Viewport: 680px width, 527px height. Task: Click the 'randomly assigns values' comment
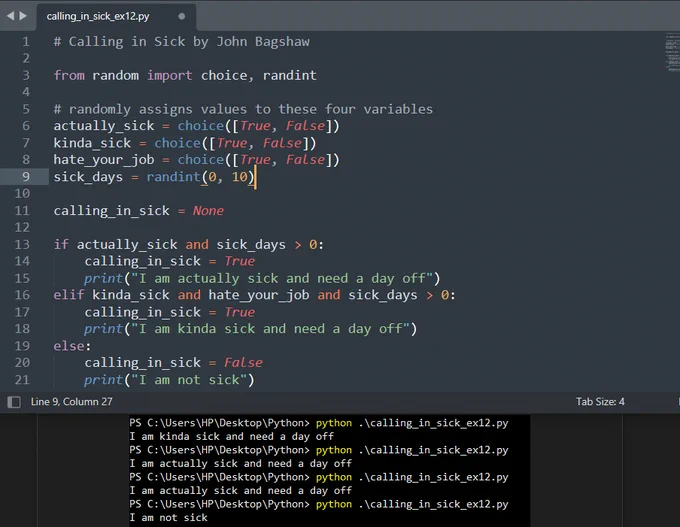pyautogui.click(x=243, y=109)
